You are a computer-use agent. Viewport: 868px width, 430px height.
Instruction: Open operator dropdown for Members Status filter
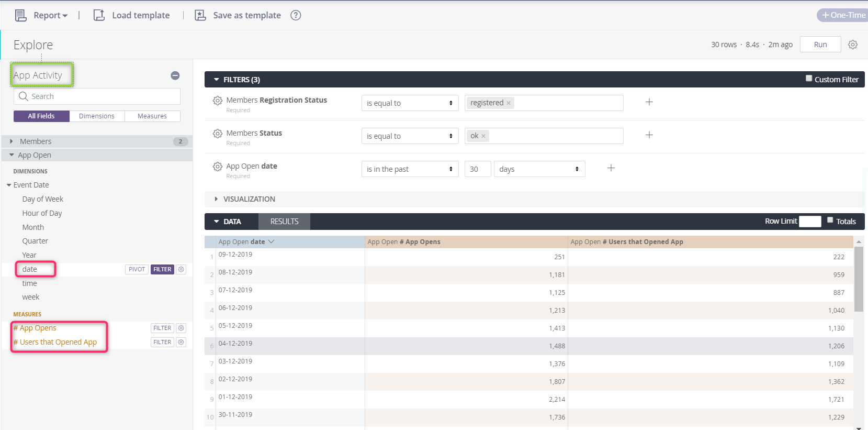coord(410,136)
